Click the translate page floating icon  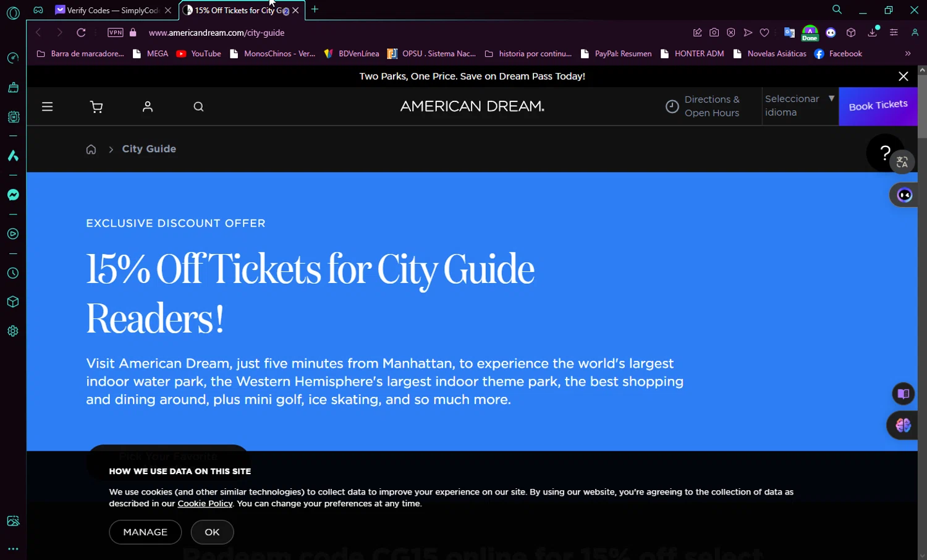pos(902,162)
